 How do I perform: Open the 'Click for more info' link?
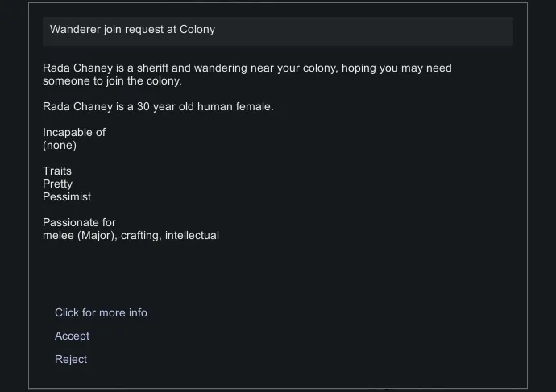pyautogui.click(x=101, y=312)
